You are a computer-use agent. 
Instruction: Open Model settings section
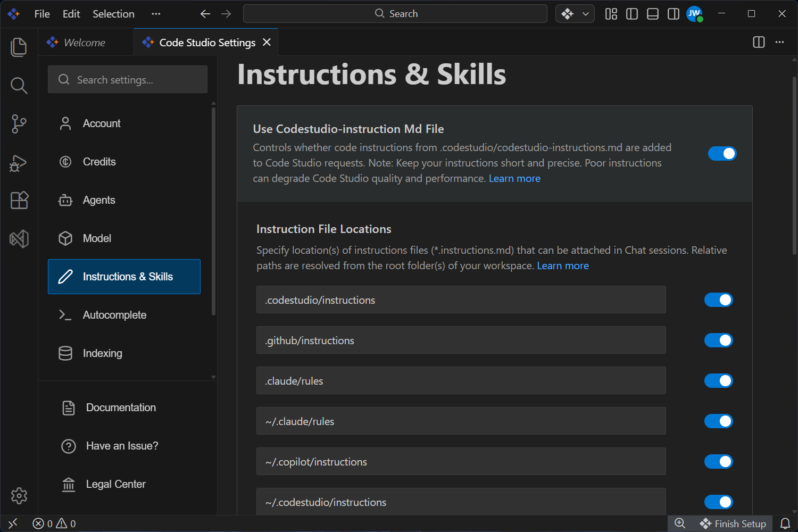pyautogui.click(x=124, y=238)
